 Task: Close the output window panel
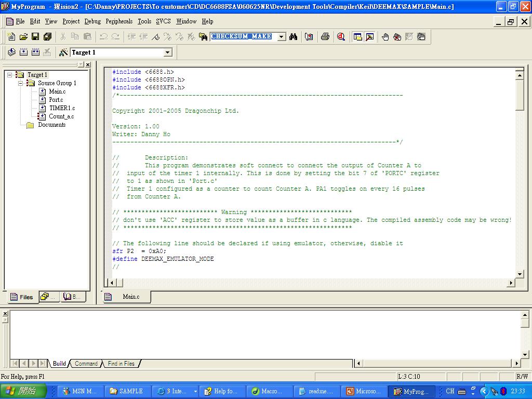pos(5,313)
